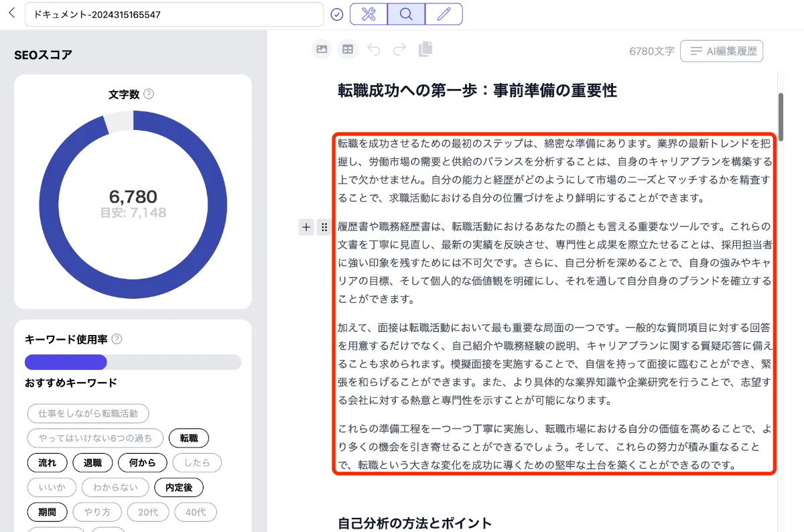Open help icon next to 文字数

click(149, 94)
